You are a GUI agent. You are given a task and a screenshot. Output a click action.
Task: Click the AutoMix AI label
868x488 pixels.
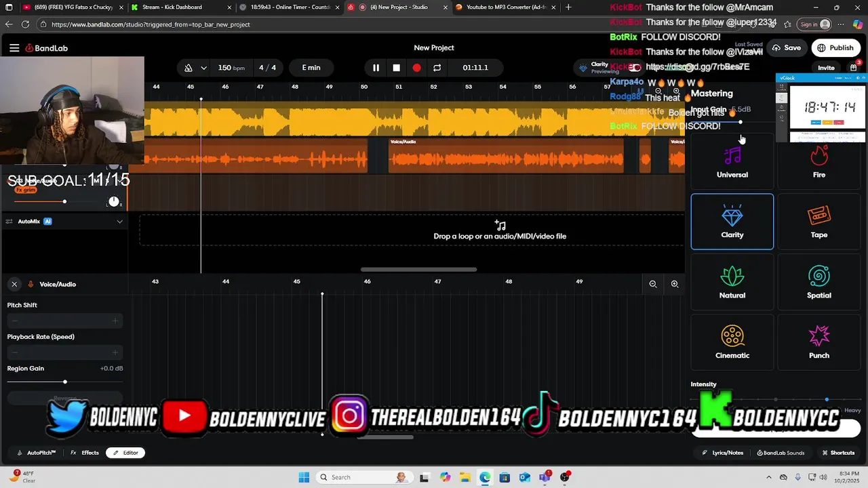tap(35, 222)
